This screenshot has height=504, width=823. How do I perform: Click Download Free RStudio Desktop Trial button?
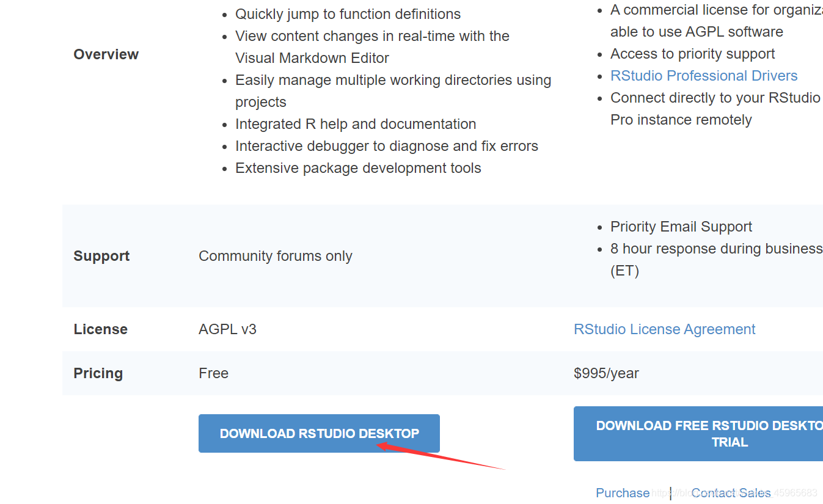pos(698,434)
